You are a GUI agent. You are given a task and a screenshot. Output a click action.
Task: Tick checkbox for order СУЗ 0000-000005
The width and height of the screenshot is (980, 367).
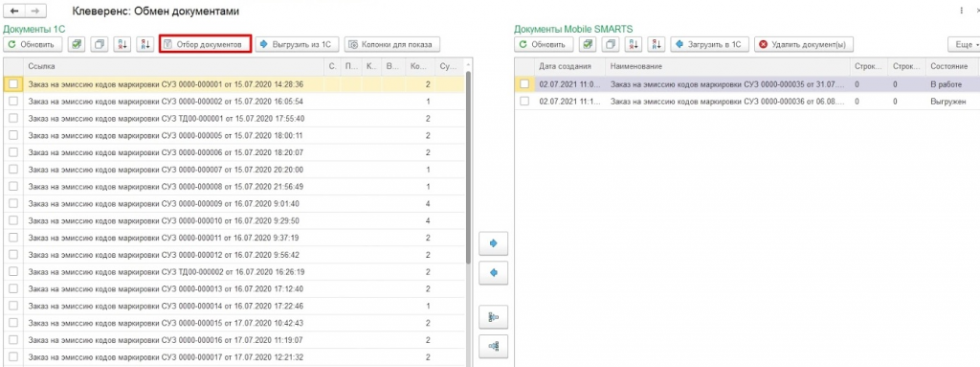coord(13,135)
